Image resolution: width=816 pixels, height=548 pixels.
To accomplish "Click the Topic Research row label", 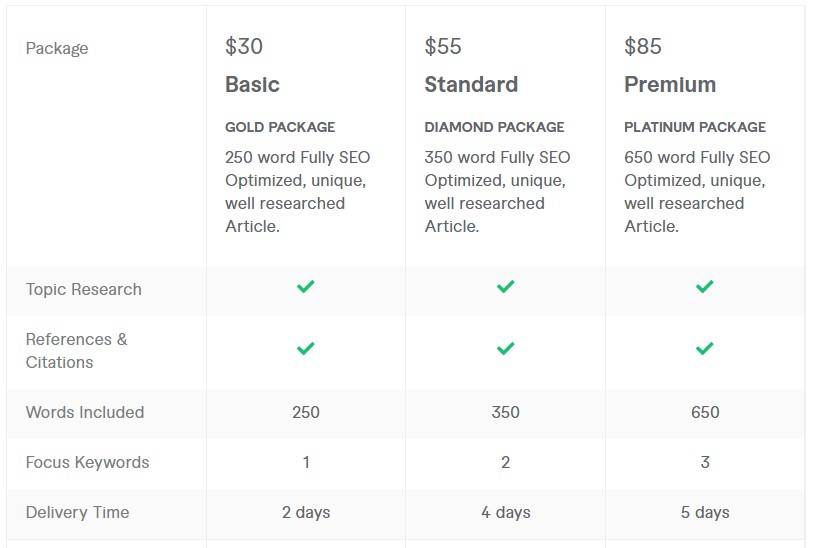I will coord(84,289).
